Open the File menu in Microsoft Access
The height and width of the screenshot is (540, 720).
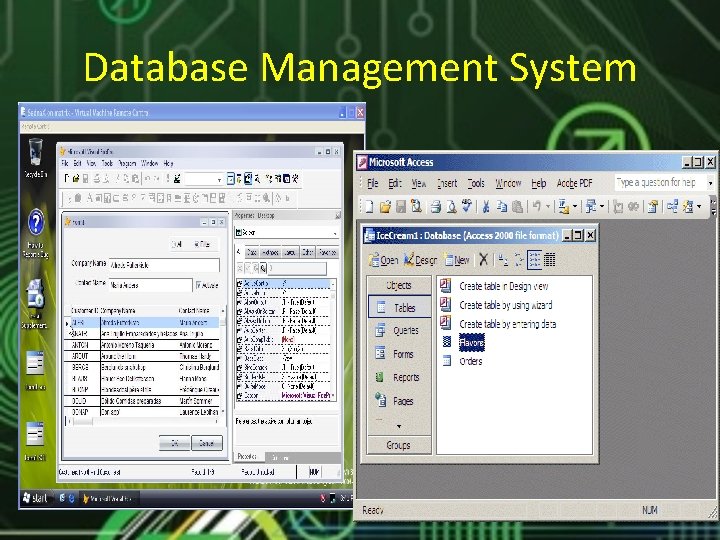click(372, 183)
